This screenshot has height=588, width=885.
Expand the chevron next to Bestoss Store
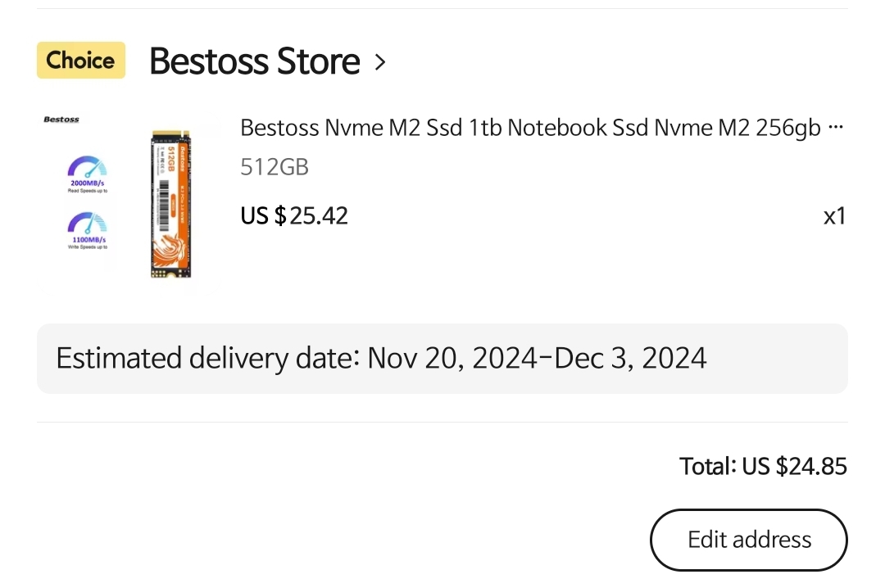pos(380,62)
